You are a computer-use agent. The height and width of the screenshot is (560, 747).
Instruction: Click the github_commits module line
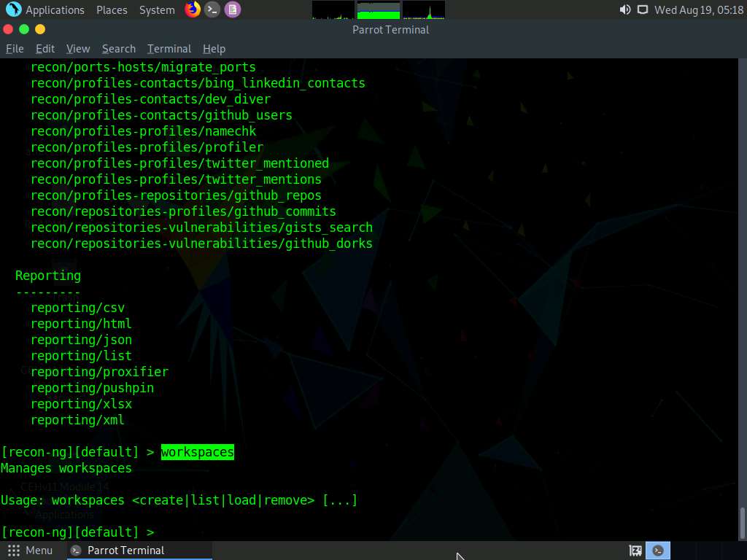[x=183, y=211]
